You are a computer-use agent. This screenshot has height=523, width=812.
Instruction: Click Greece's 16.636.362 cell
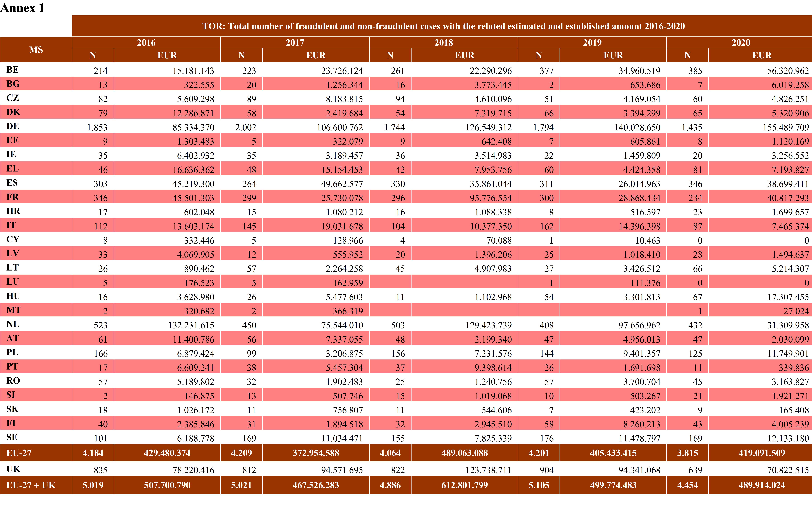[x=193, y=170]
